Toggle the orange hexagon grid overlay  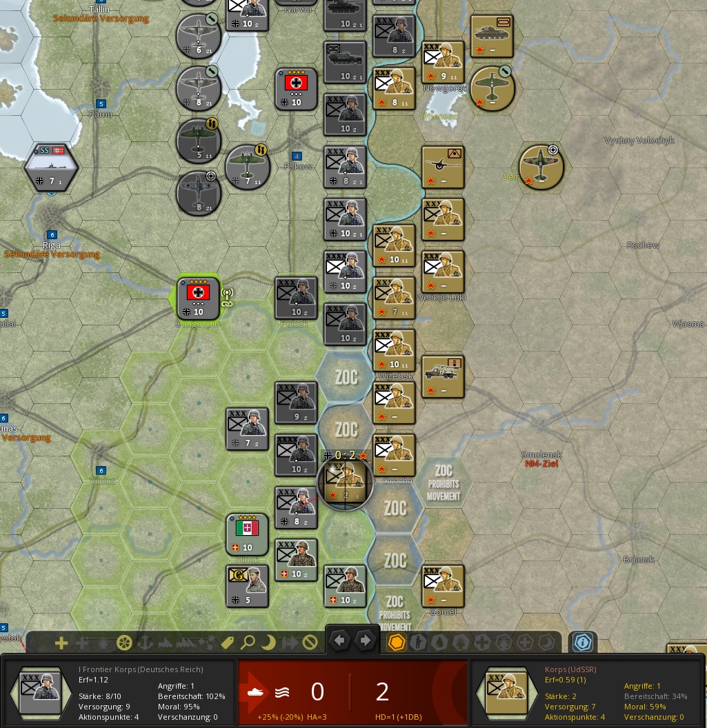[x=397, y=643]
